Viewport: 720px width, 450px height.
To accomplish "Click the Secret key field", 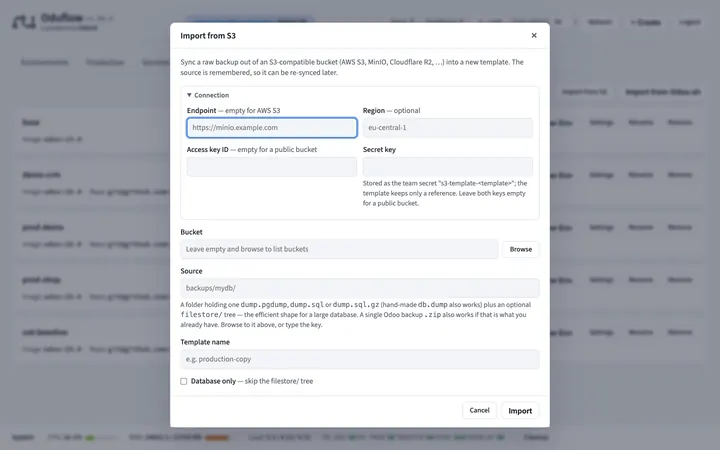I will [x=448, y=167].
